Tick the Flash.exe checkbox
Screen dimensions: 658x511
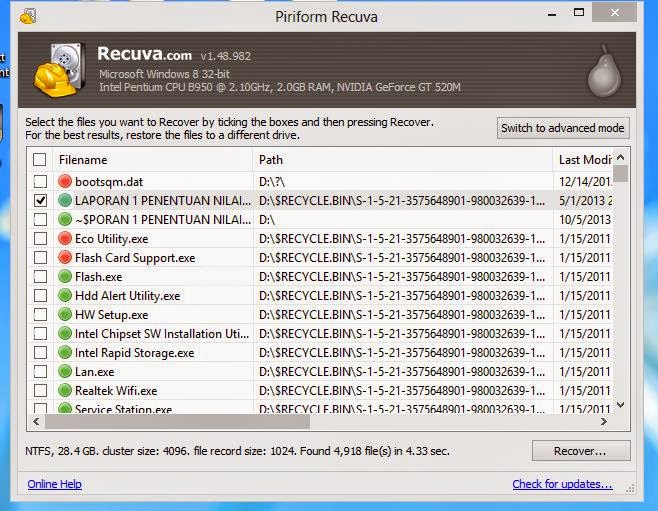[40, 276]
